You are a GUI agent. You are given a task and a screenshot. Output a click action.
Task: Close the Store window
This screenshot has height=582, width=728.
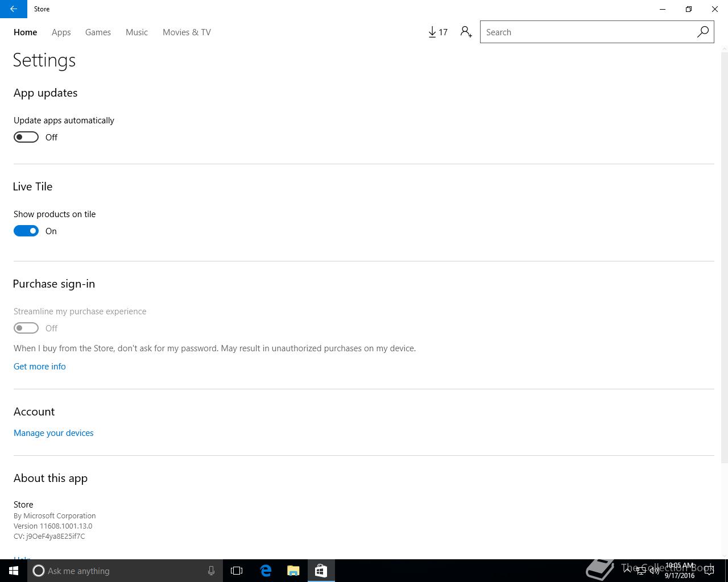pyautogui.click(x=715, y=9)
